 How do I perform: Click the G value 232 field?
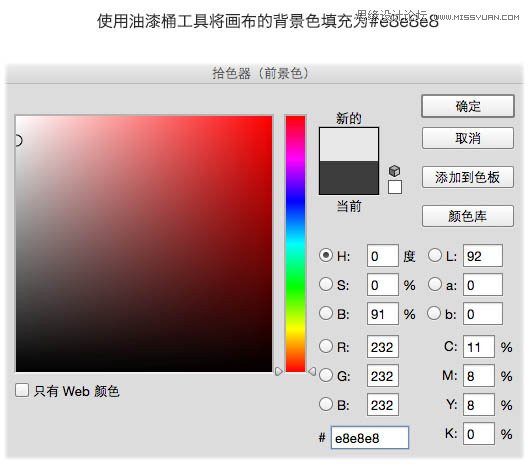pyautogui.click(x=383, y=376)
